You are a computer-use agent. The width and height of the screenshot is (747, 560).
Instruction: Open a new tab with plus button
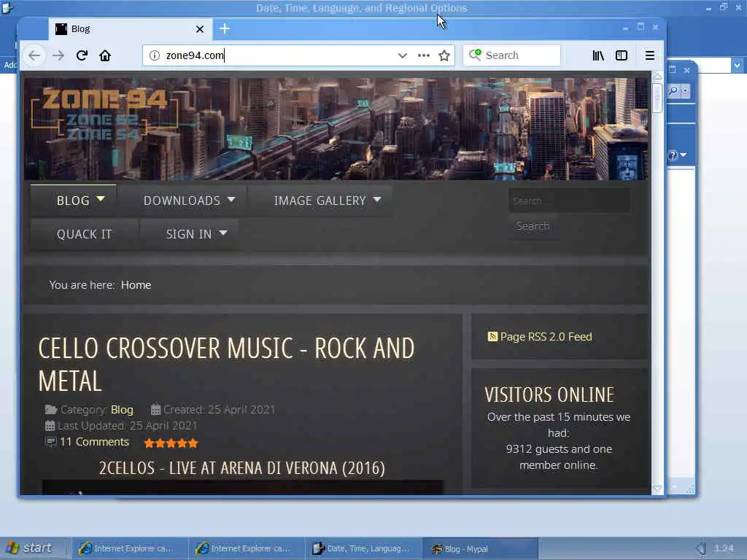[x=225, y=29]
